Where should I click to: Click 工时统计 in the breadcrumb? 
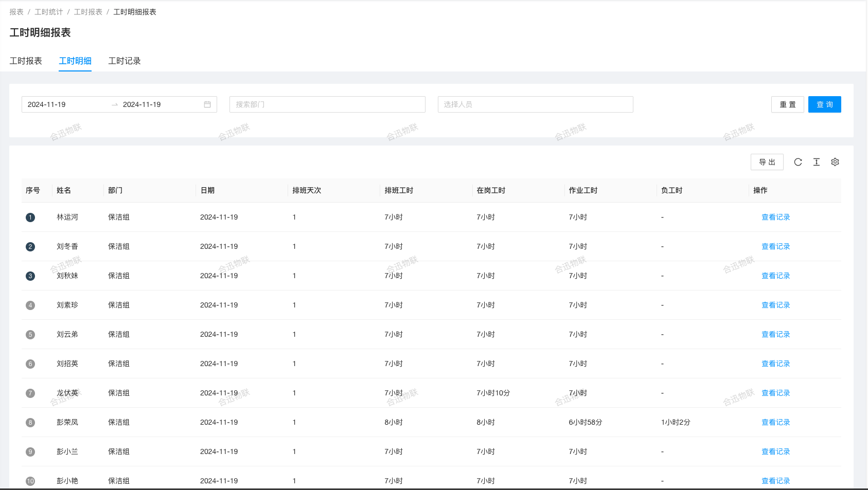49,12
